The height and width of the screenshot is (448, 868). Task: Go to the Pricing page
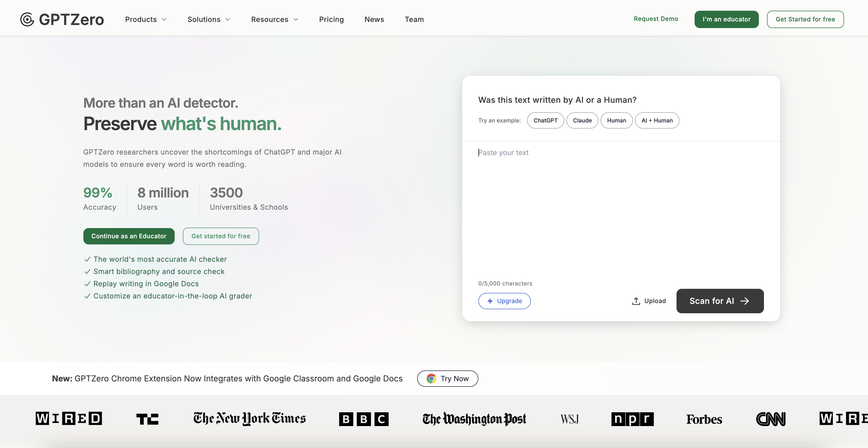(x=331, y=20)
